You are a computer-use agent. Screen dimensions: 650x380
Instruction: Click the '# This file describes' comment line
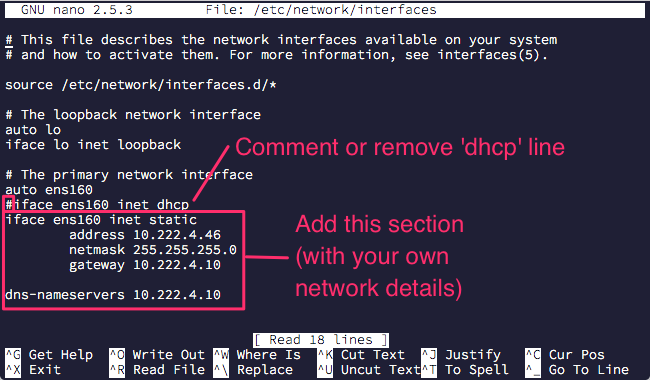(281, 40)
